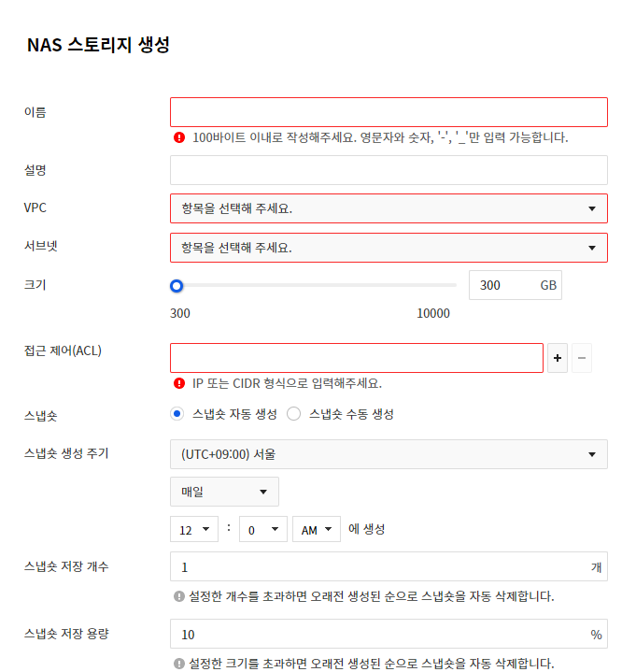Click the NAS 스토리지 생성 heading

tap(98, 45)
